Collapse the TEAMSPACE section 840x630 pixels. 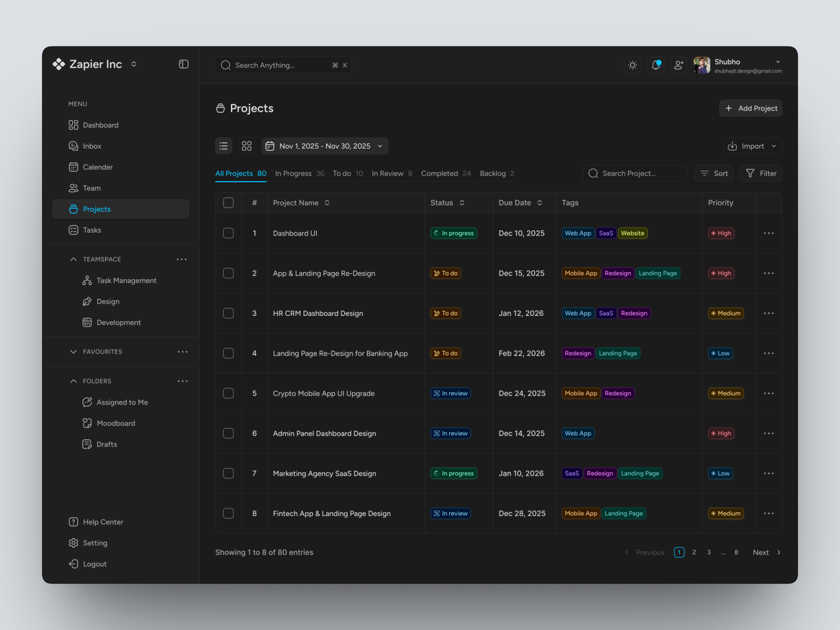73,259
